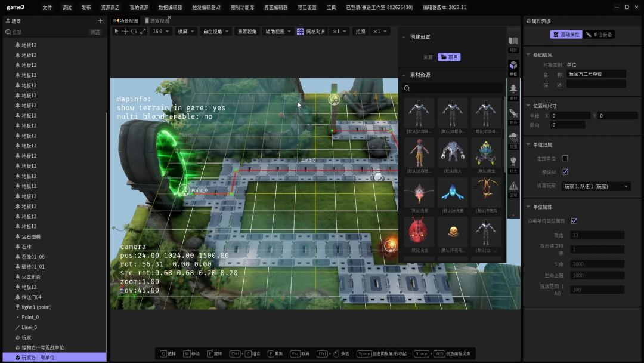Viewport: 644px width, 363px height.
Task: Open the 灯光 lighting bulb icon
Action: click(x=513, y=163)
